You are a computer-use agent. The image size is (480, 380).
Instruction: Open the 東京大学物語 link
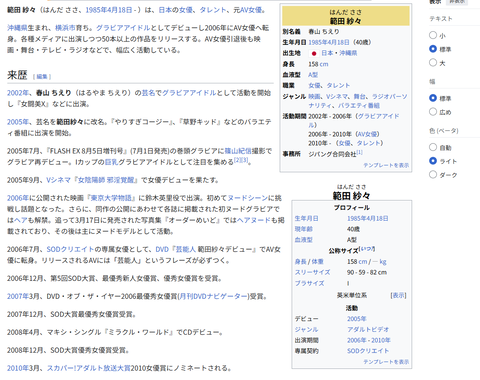click(111, 198)
